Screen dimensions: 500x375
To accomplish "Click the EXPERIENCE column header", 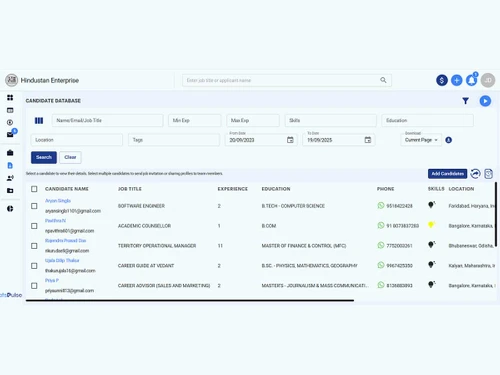I will tap(233, 189).
